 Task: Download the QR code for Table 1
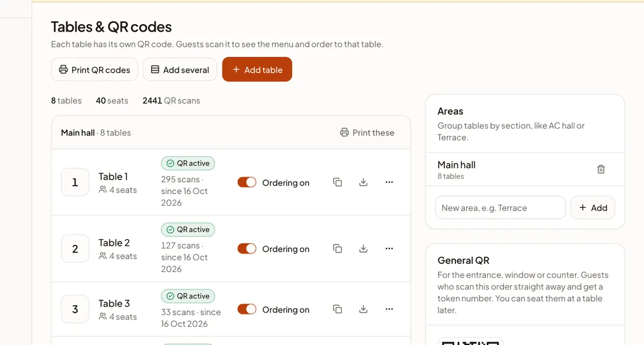[x=364, y=182]
